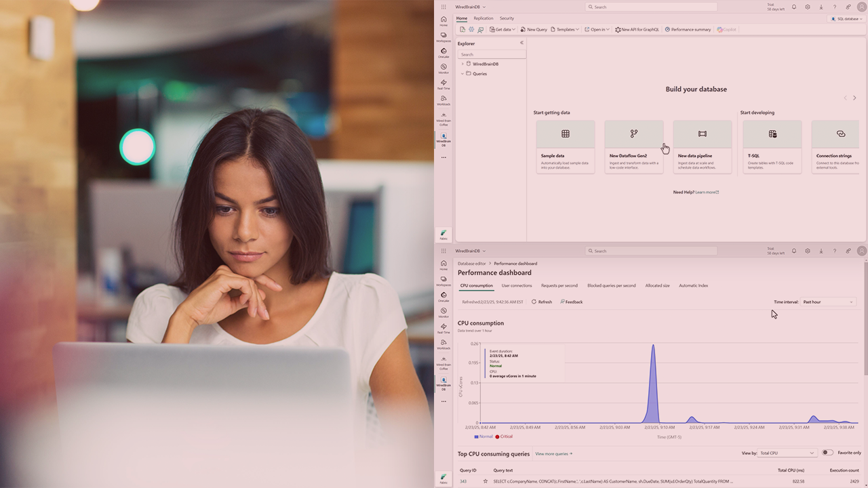
Task: Click the Refresh button on the dashboard
Action: (x=541, y=302)
